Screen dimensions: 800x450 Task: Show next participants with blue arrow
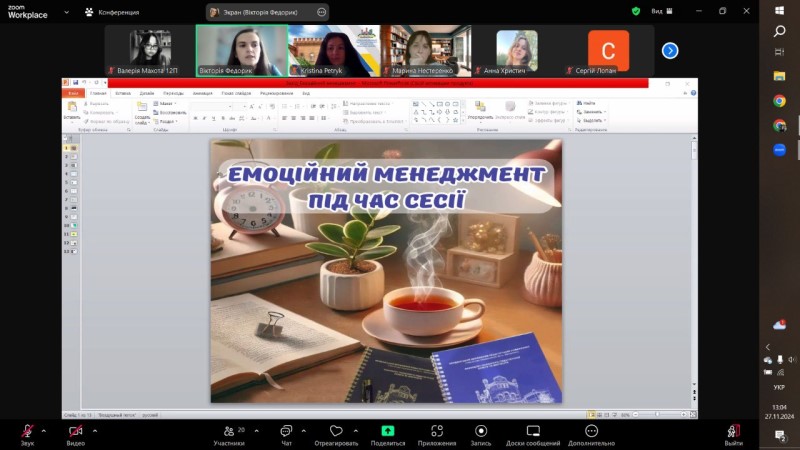click(x=670, y=51)
